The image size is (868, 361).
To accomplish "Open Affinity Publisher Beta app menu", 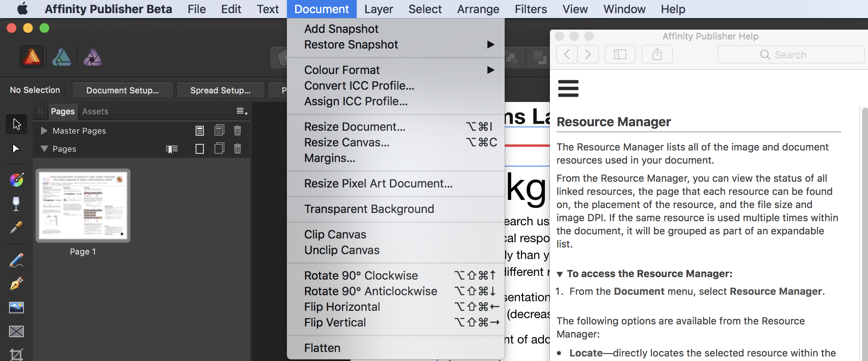I will pyautogui.click(x=108, y=9).
